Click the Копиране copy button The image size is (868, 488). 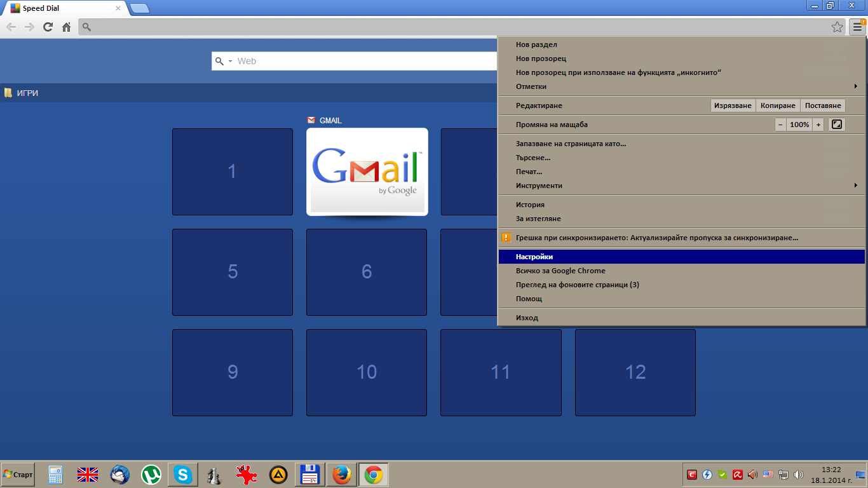click(x=778, y=105)
